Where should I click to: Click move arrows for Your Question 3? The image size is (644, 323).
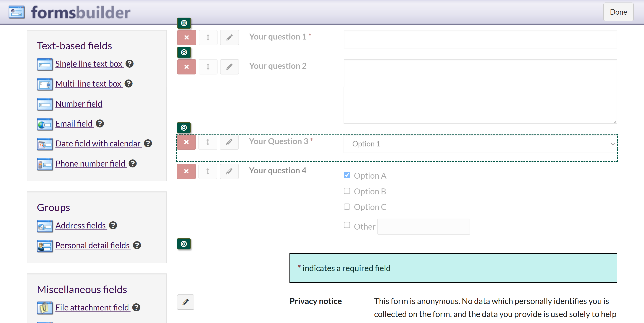(208, 142)
